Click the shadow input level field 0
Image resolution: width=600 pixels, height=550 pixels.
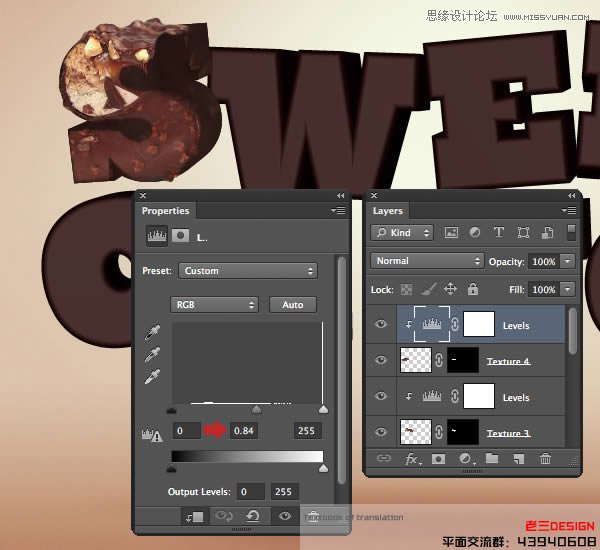187,431
